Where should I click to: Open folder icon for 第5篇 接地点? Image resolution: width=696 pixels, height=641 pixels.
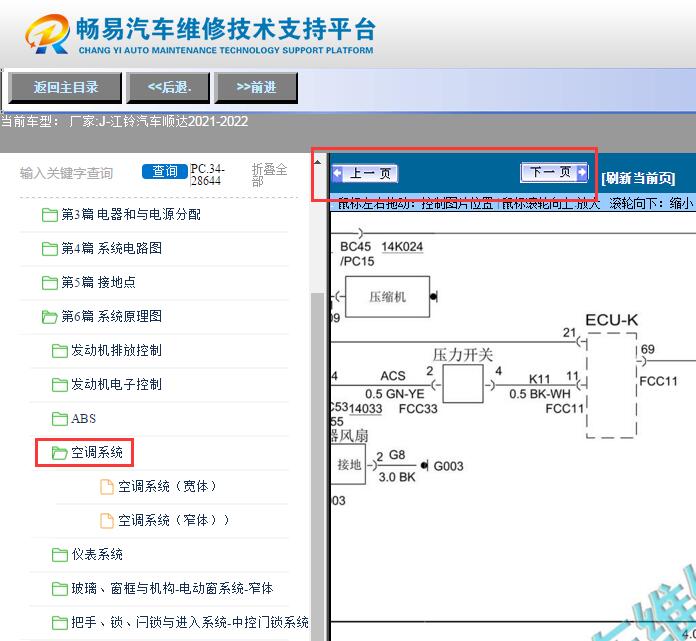[49, 283]
